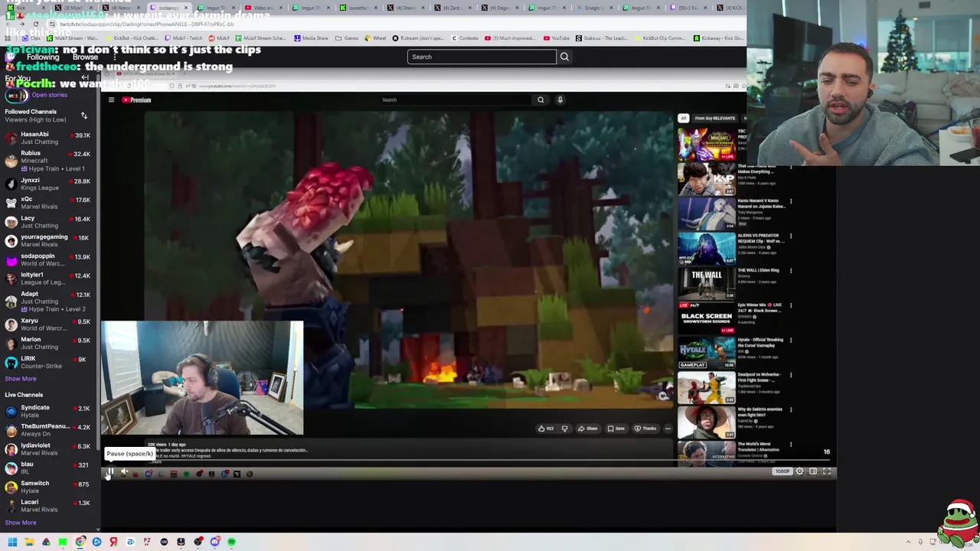Pause the video with the player pause button

click(110, 473)
